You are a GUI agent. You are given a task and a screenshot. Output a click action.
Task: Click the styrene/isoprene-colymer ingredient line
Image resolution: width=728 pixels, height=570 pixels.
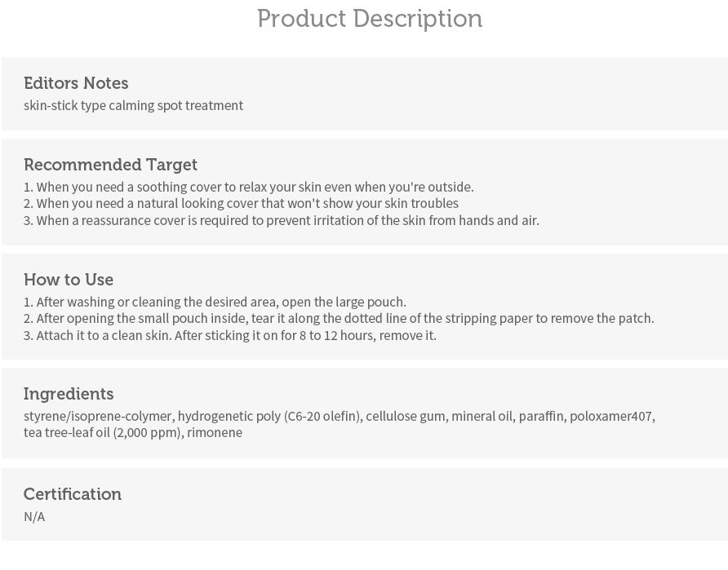(x=340, y=416)
